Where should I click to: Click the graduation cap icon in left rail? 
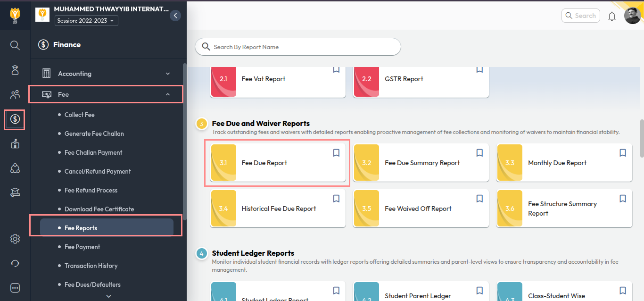(15, 192)
